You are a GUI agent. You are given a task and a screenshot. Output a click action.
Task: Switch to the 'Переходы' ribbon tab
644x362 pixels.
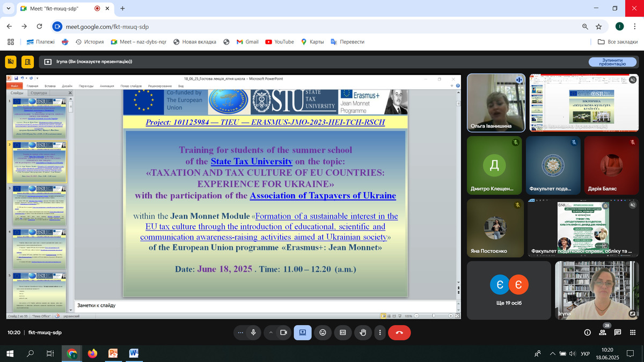click(x=86, y=86)
